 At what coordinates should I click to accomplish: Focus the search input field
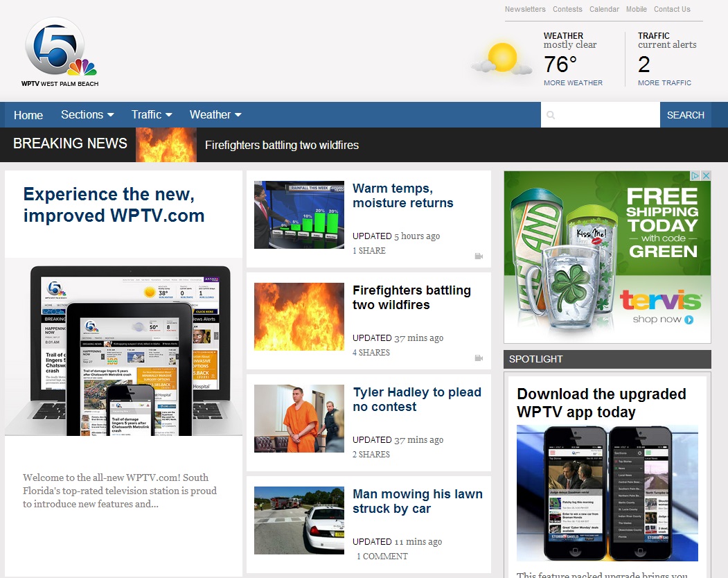coord(601,115)
